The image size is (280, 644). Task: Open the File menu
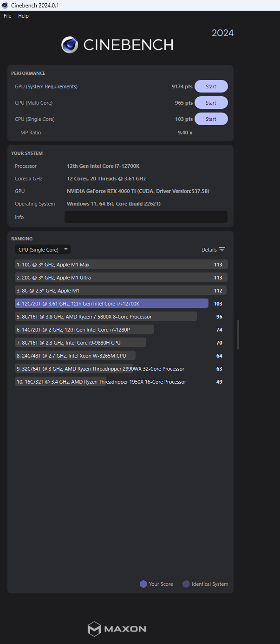tap(7, 16)
